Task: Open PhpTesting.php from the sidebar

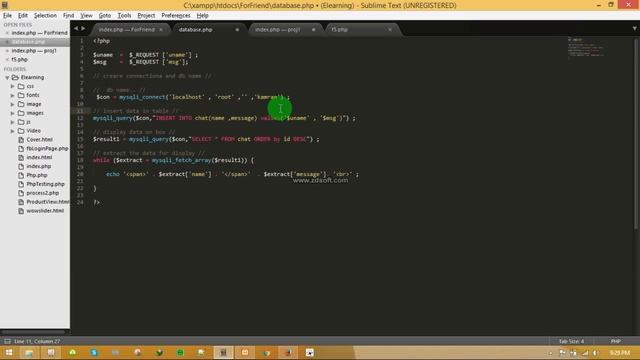Action: point(45,184)
